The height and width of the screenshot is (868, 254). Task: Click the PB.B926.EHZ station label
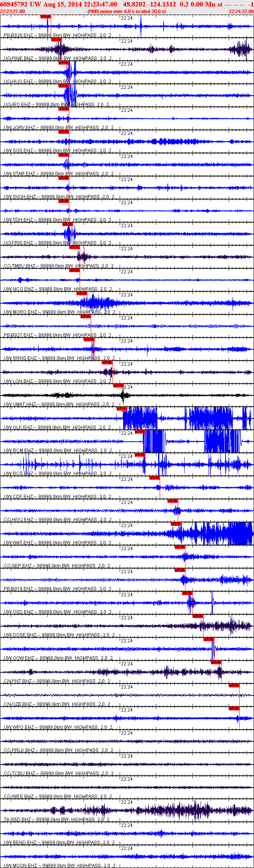pyautogui.click(x=58, y=35)
